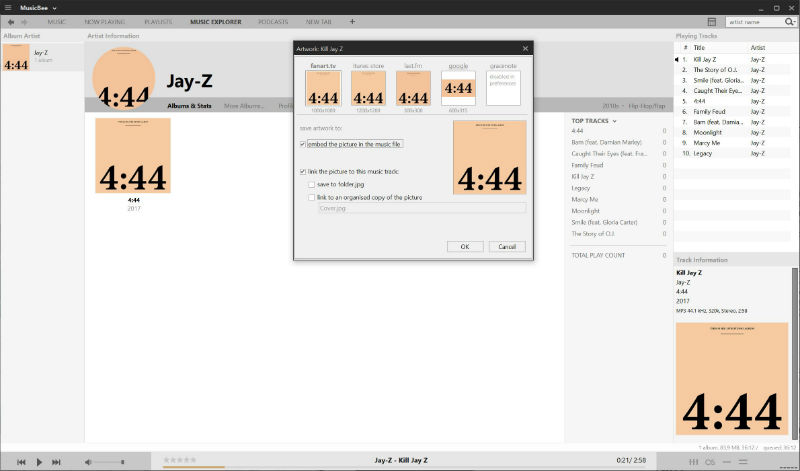Click the Track Information album cover
Viewport: 800px width, 471px height.
pyautogui.click(x=732, y=378)
